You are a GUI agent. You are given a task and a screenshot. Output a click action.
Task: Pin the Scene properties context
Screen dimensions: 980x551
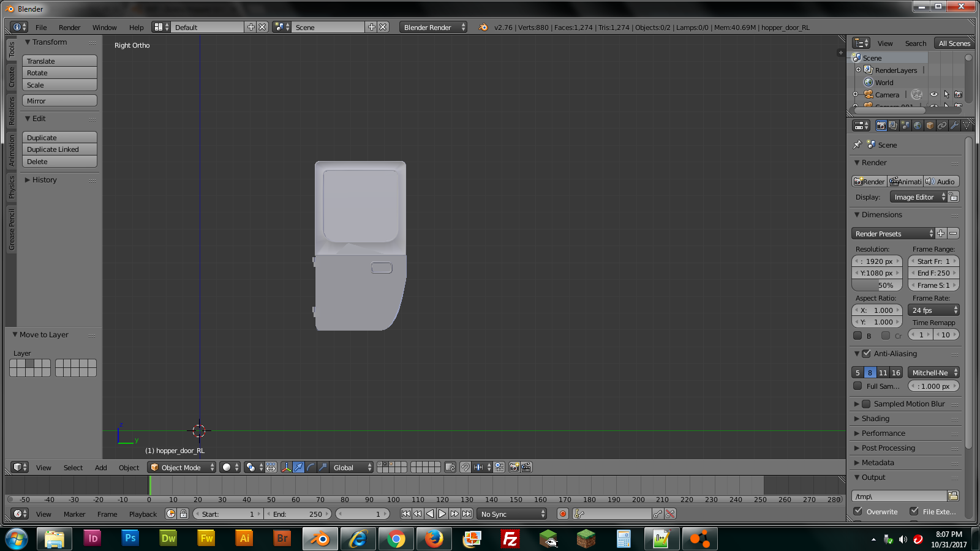point(858,145)
